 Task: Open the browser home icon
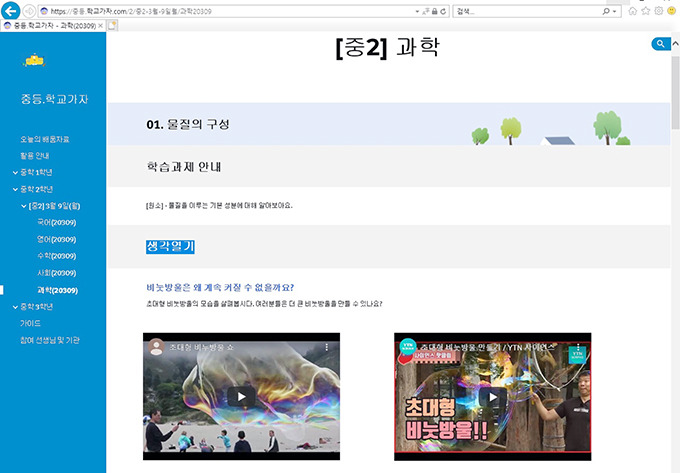pos(633,11)
